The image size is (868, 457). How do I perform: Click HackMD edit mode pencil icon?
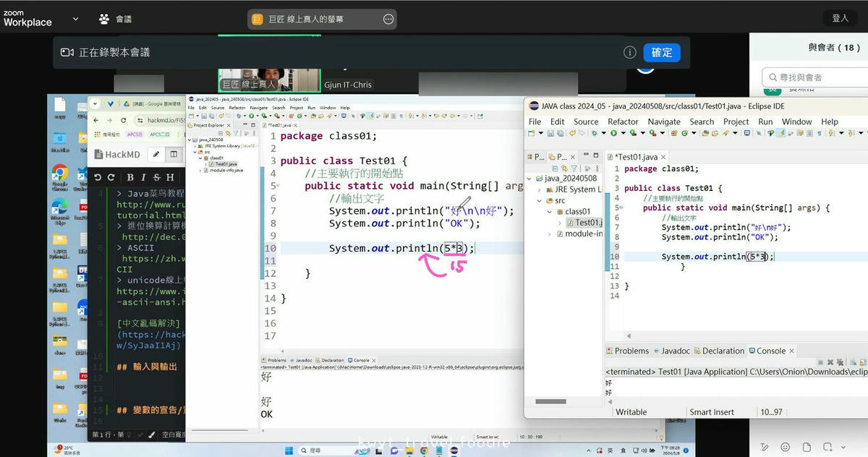tap(155, 154)
